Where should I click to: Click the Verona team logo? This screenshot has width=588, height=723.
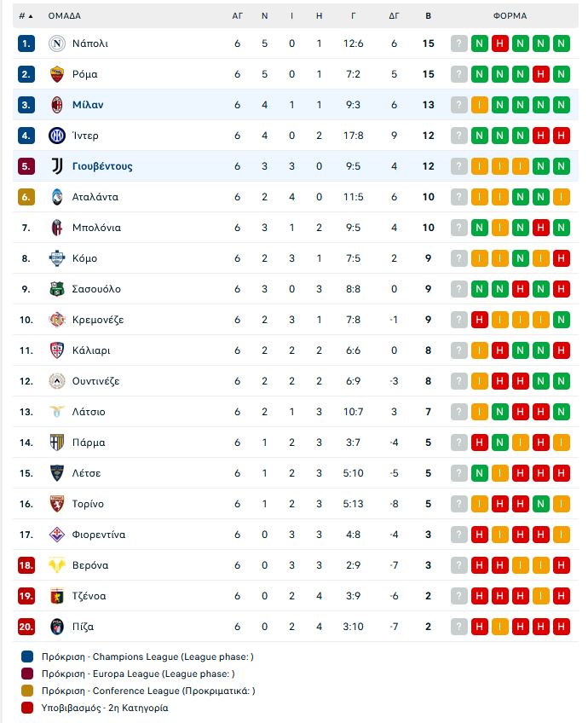coord(57,565)
